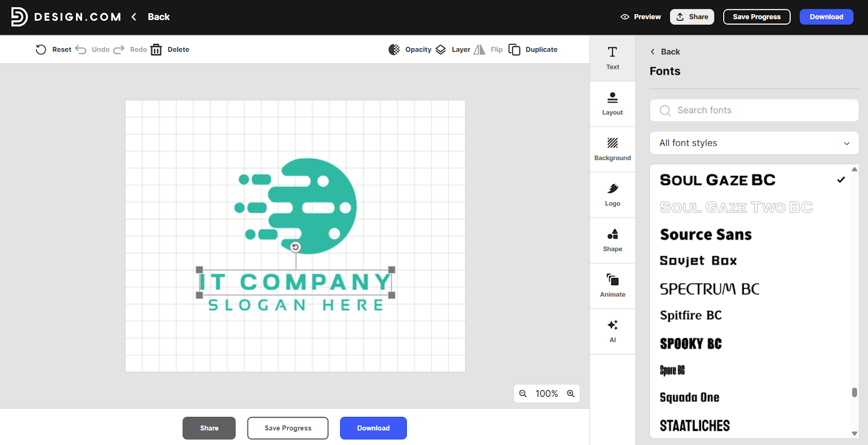Open the AI tools panel
The image size is (868, 445).
pos(612,331)
